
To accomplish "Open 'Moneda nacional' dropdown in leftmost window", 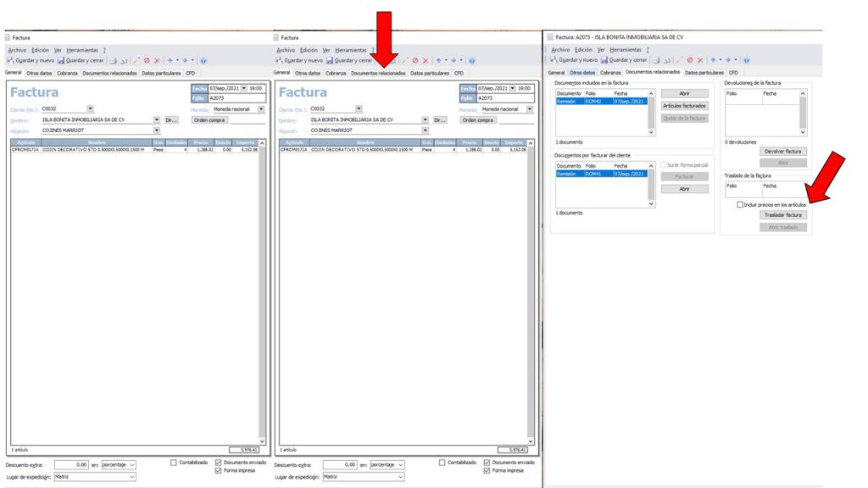I will click(261, 109).
